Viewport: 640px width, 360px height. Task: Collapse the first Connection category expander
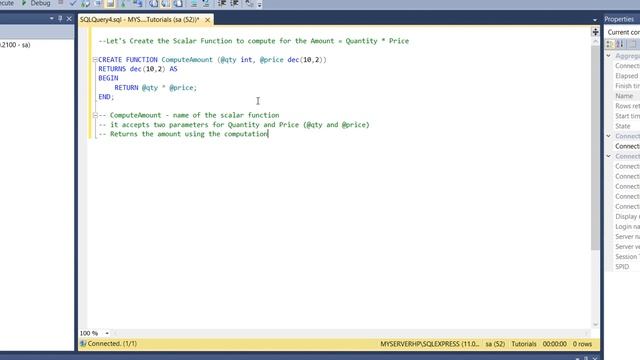(x=609, y=136)
